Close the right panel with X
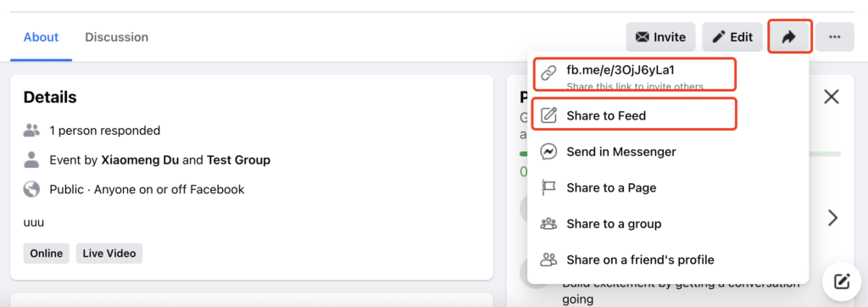This screenshot has width=868, height=307. tap(832, 98)
